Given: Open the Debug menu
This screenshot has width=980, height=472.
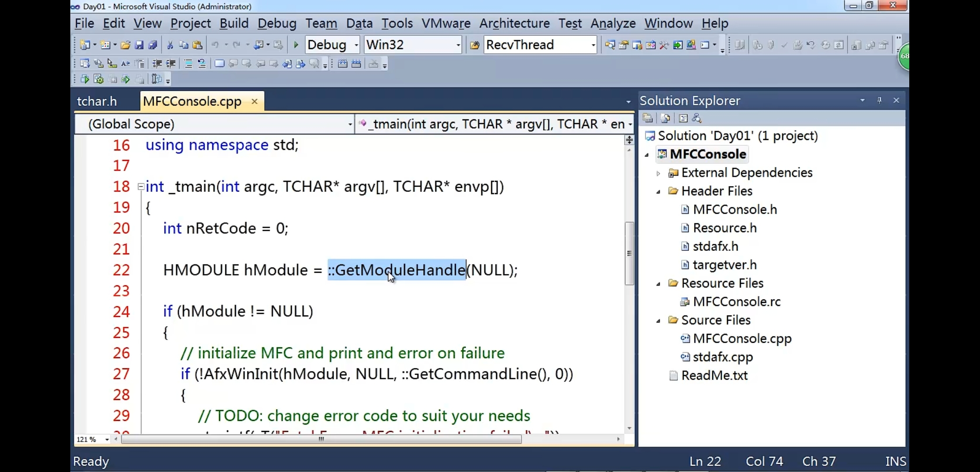Looking at the screenshot, I should (277, 23).
